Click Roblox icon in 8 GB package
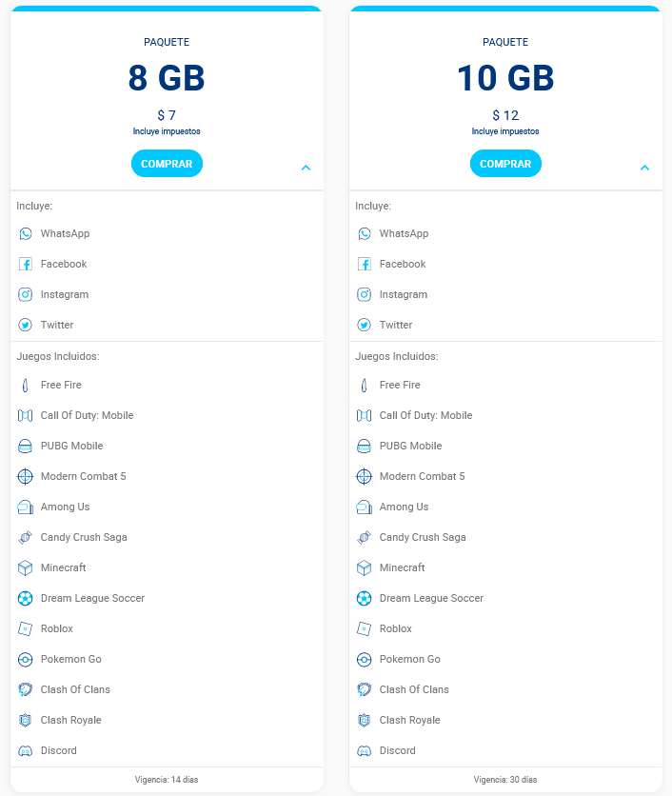Screen dimensions: 672x796 click(26, 628)
